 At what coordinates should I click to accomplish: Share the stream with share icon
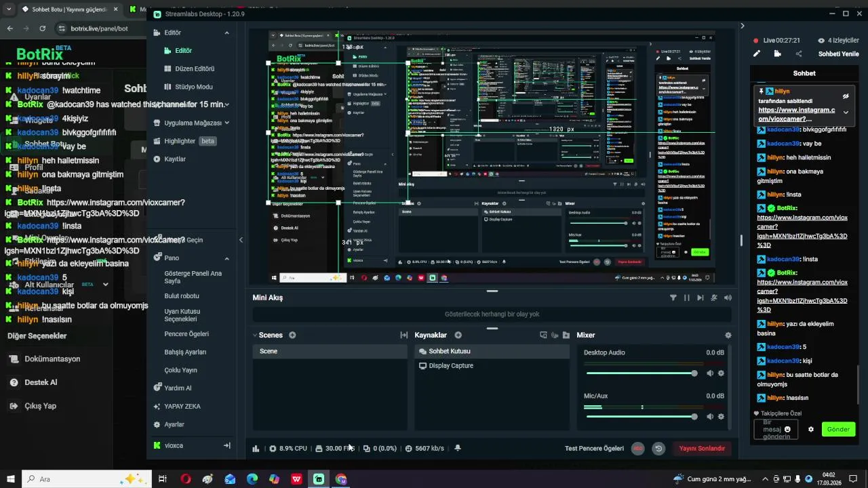point(798,54)
